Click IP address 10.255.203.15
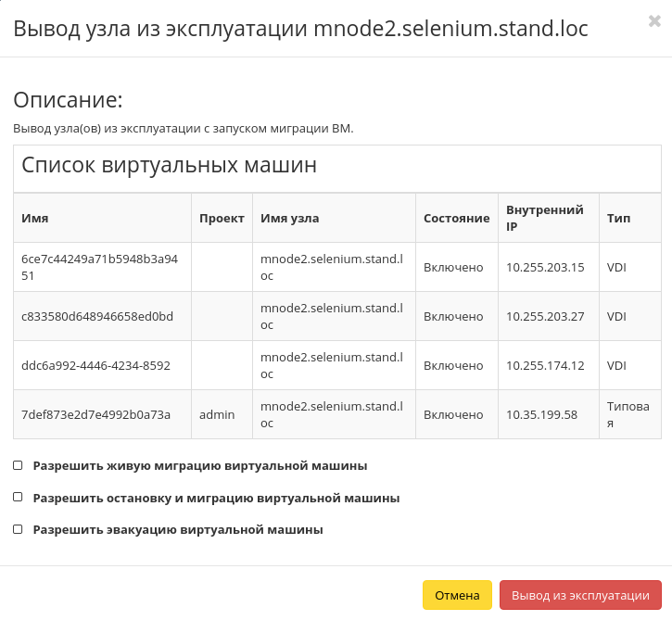This screenshot has height=620, width=672. tap(545, 267)
